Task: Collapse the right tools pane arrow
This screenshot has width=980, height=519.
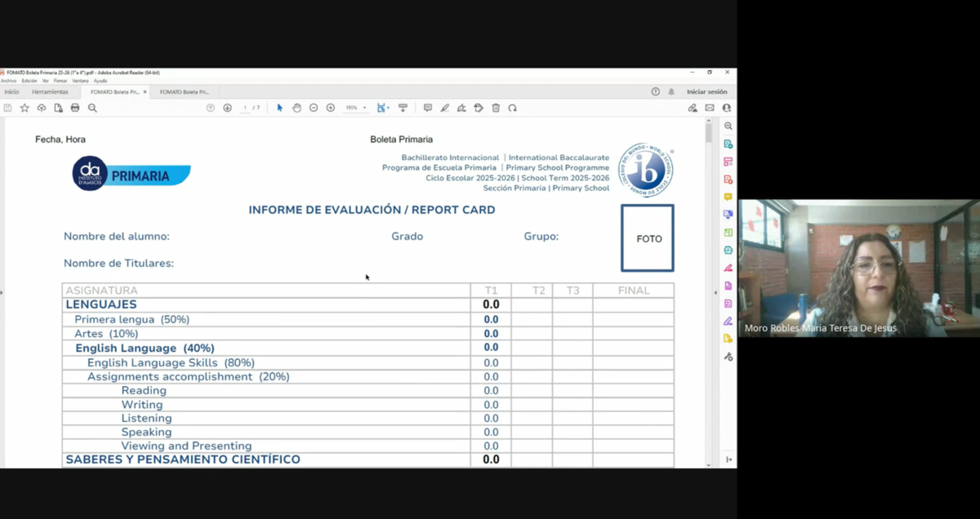Action: (x=716, y=292)
